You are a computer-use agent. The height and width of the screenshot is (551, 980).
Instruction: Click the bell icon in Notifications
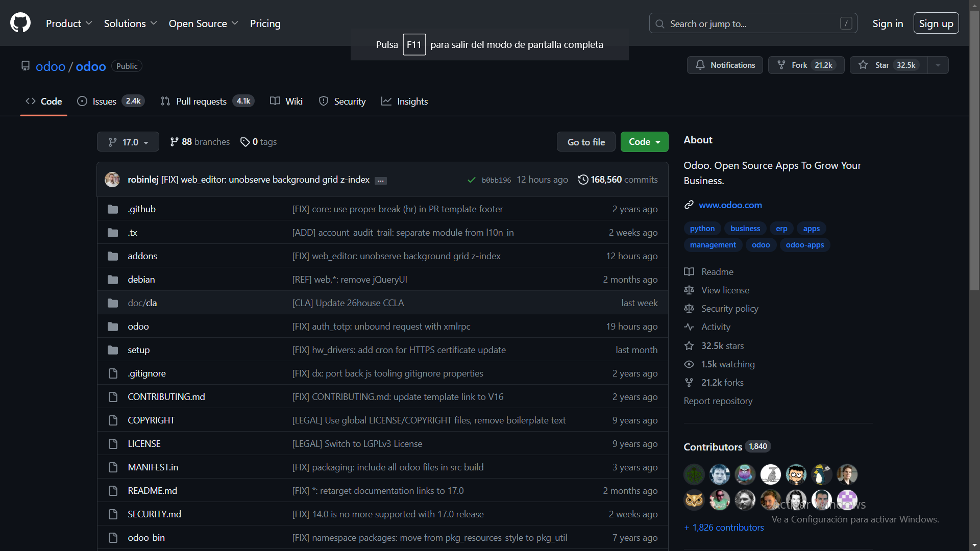coord(700,65)
